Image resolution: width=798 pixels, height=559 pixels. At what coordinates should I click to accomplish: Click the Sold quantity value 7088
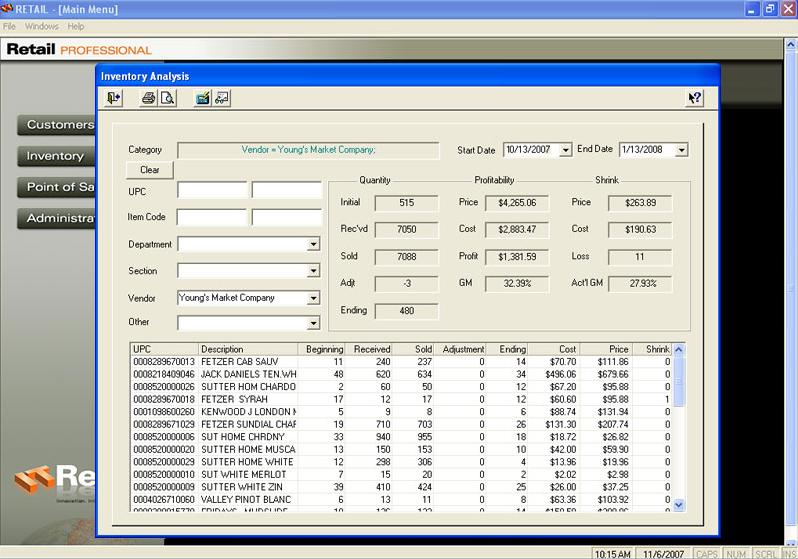pos(406,257)
